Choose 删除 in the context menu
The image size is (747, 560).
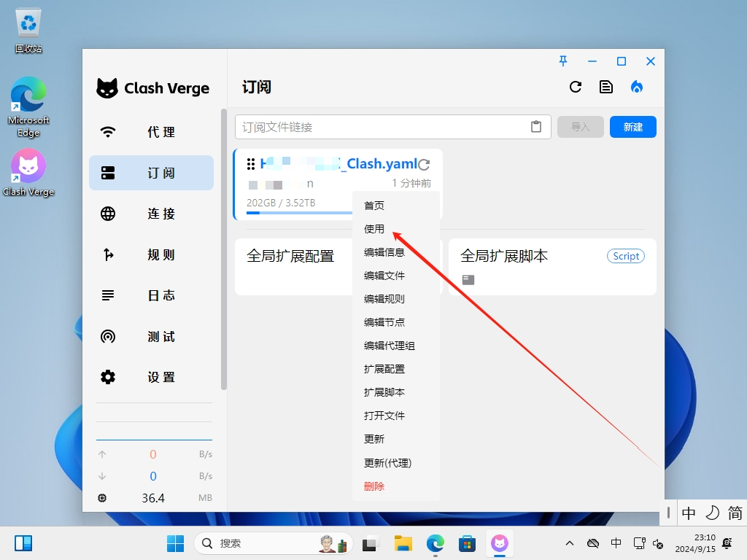pyautogui.click(x=374, y=486)
